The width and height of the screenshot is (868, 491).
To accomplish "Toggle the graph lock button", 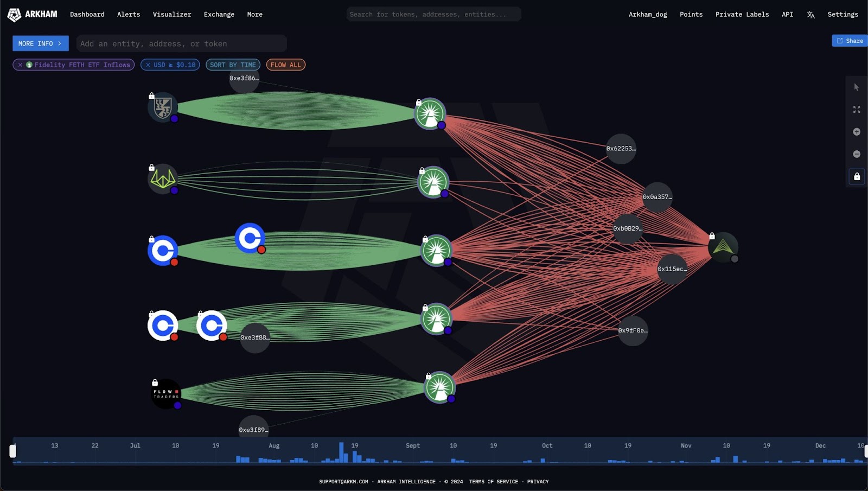I will [x=857, y=176].
